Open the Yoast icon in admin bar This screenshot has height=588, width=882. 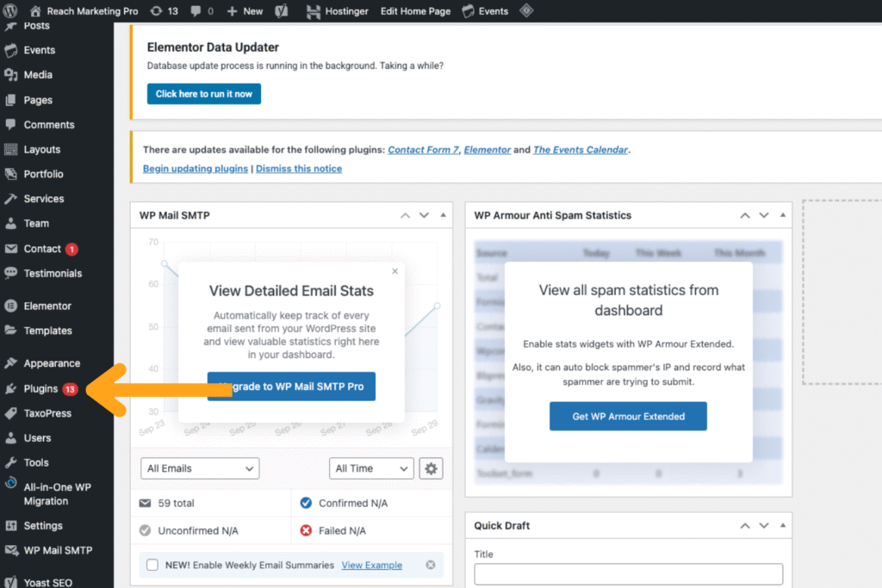point(282,10)
